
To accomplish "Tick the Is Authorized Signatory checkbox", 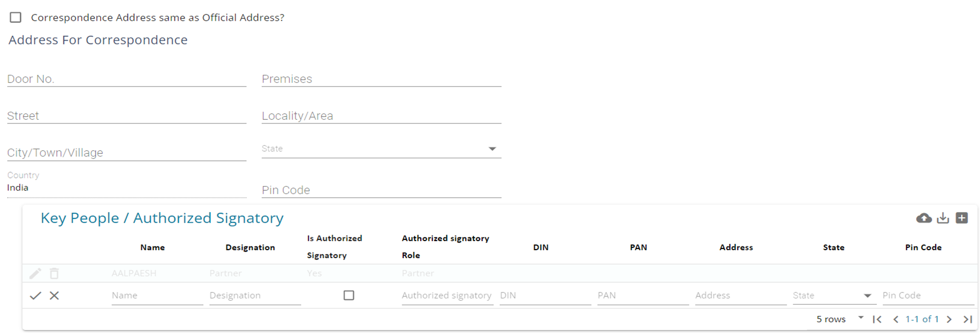I will coord(349,295).
